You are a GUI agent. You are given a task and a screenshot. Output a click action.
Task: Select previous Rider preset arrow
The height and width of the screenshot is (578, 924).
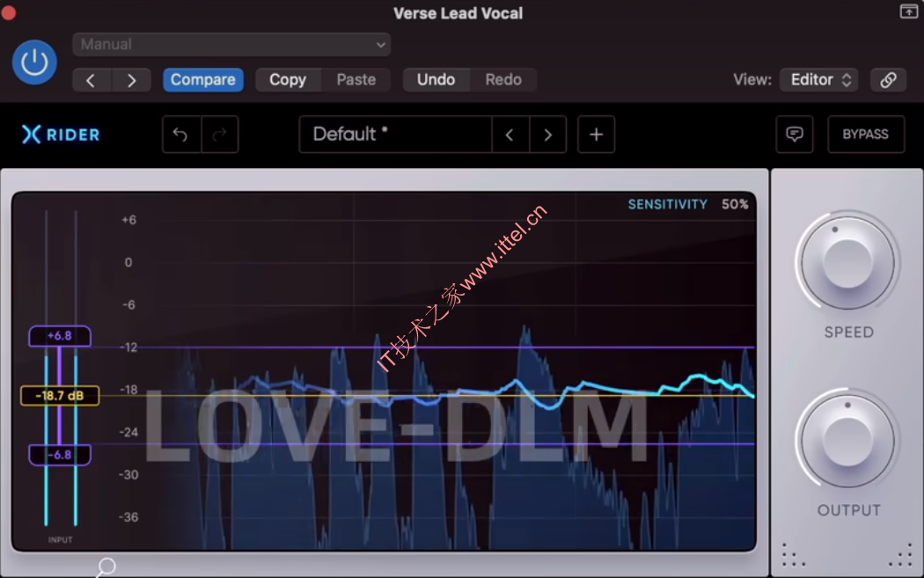[x=510, y=135]
